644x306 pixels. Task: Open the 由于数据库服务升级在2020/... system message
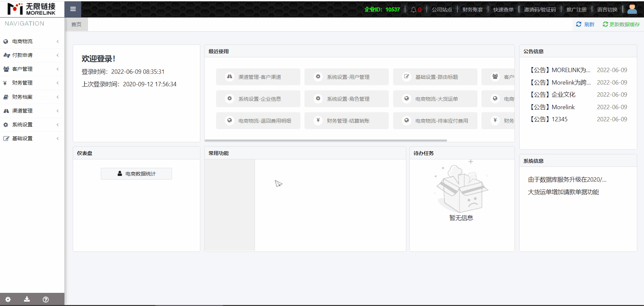(567, 180)
